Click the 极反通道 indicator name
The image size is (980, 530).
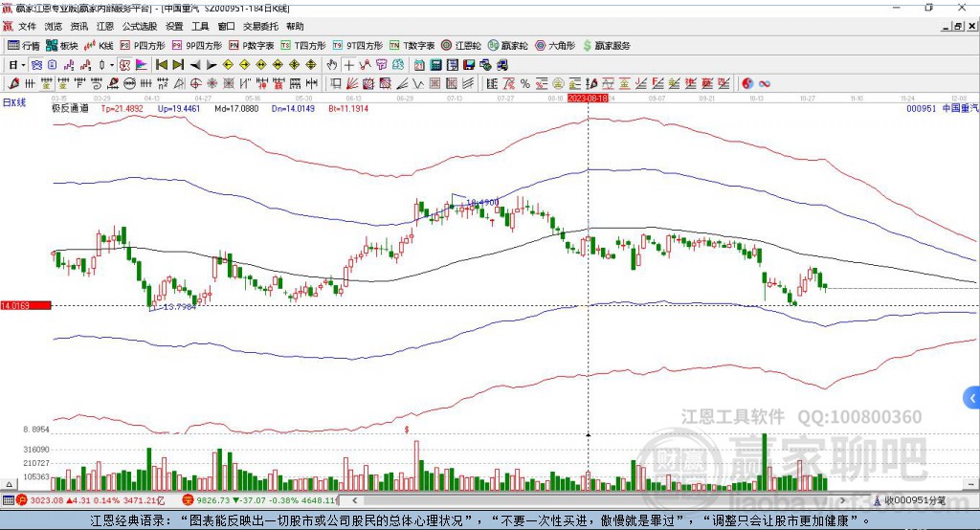[x=70, y=108]
